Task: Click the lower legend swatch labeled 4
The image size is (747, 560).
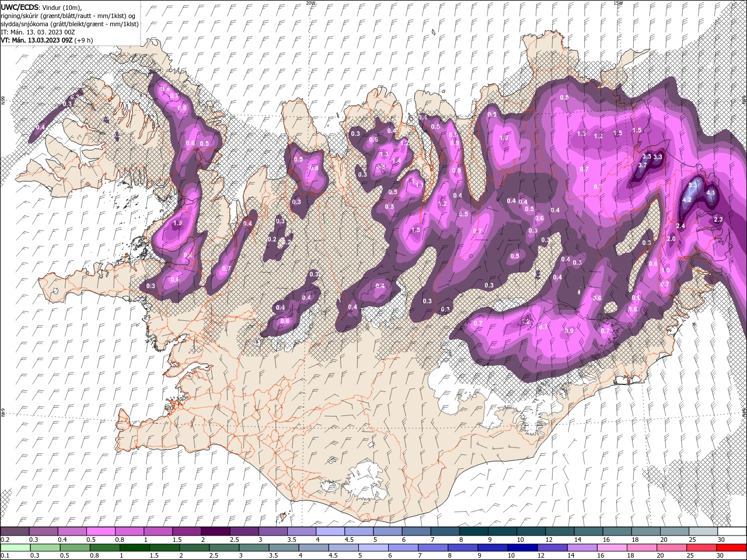Action: [x=314, y=548]
